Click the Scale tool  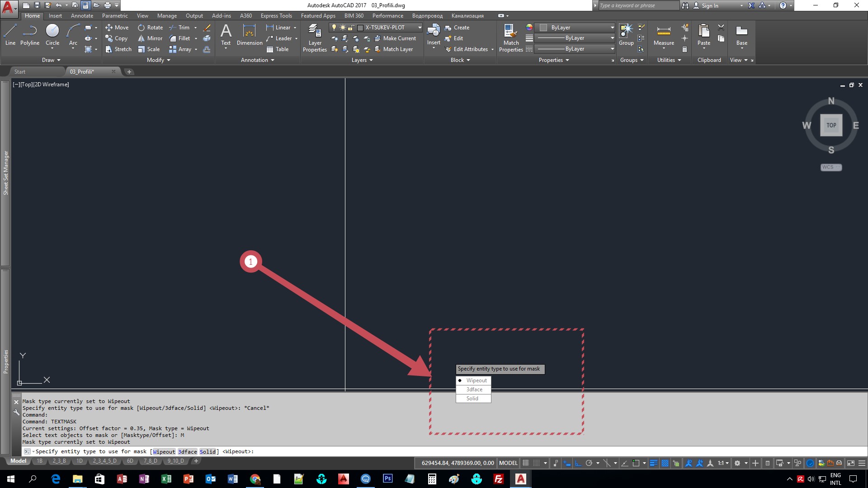149,49
